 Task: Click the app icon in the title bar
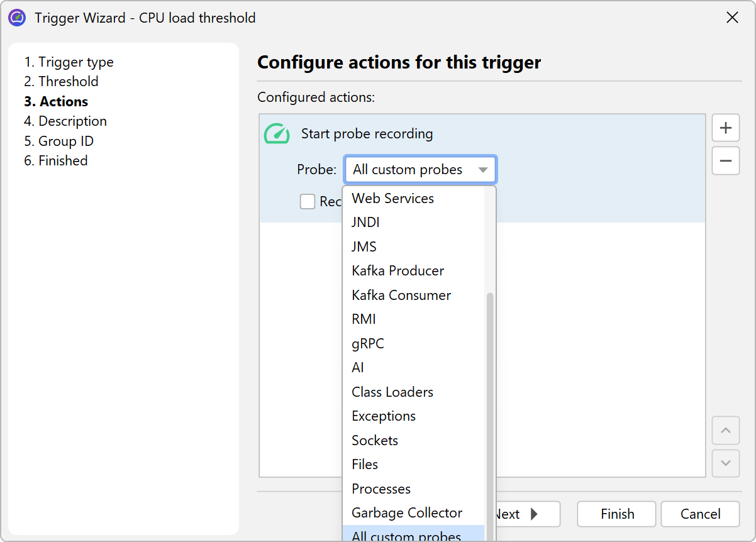pos(17,18)
